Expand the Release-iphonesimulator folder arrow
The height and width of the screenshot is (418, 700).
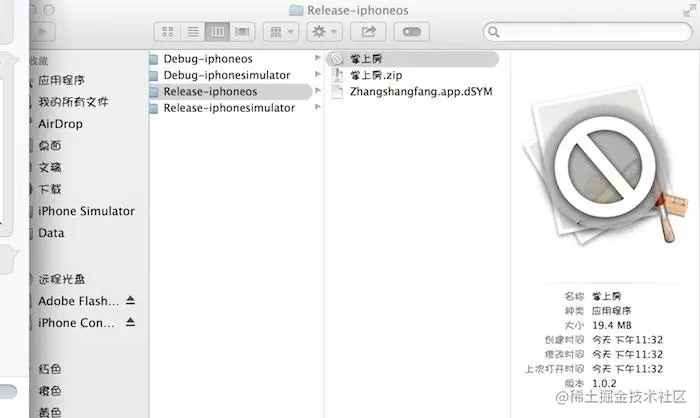pos(317,107)
